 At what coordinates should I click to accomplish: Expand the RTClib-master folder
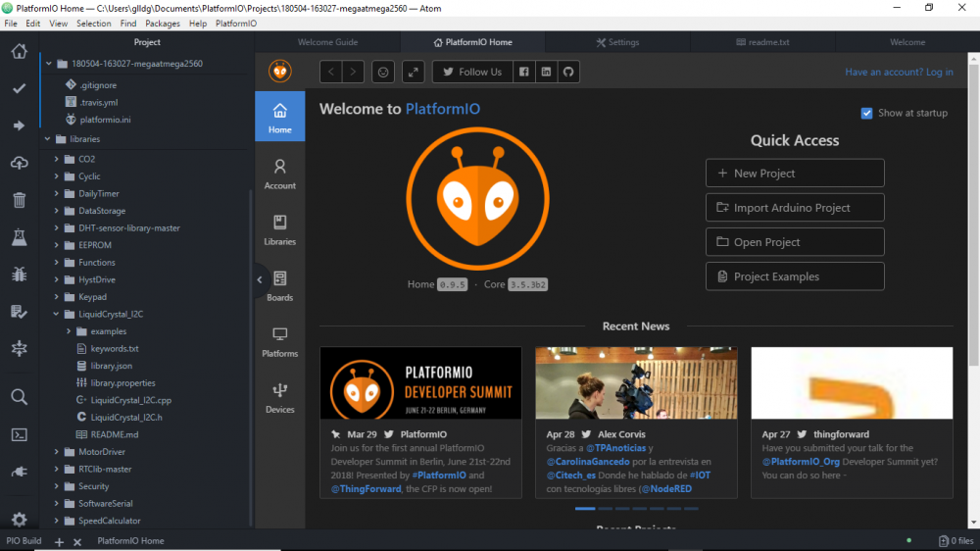pos(56,469)
